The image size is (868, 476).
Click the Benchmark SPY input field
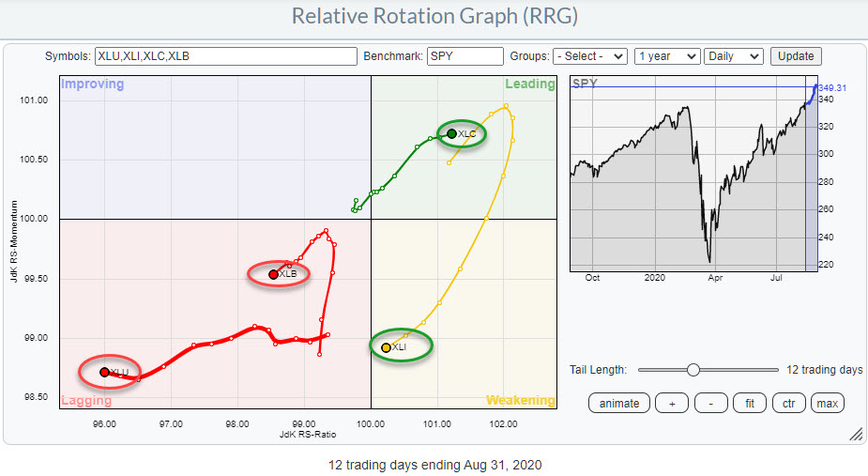[464, 56]
